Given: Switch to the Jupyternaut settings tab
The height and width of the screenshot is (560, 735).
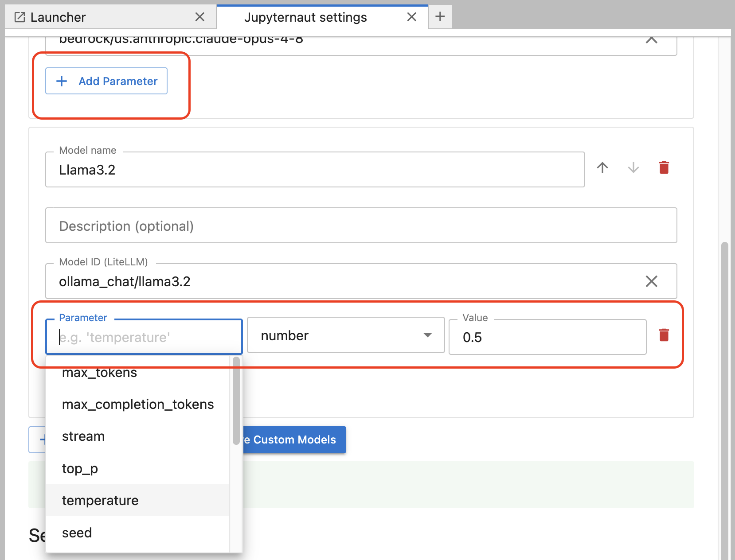Looking at the screenshot, I should pyautogui.click(x=322, y=17).
